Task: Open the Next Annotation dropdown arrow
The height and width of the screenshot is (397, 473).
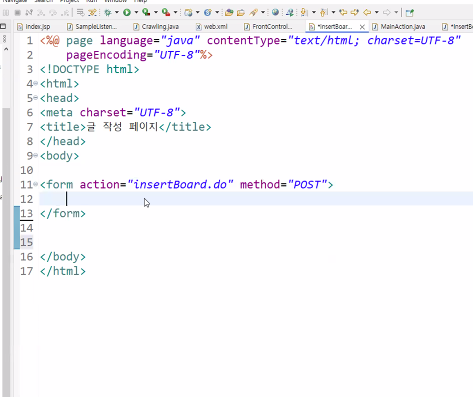Action: tap(314, 13)
